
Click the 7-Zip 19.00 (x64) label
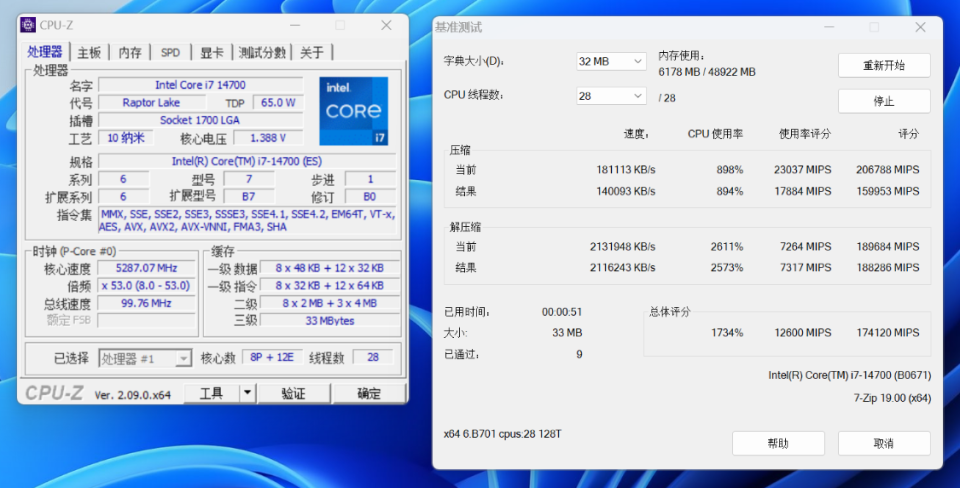tap(892, 398)
